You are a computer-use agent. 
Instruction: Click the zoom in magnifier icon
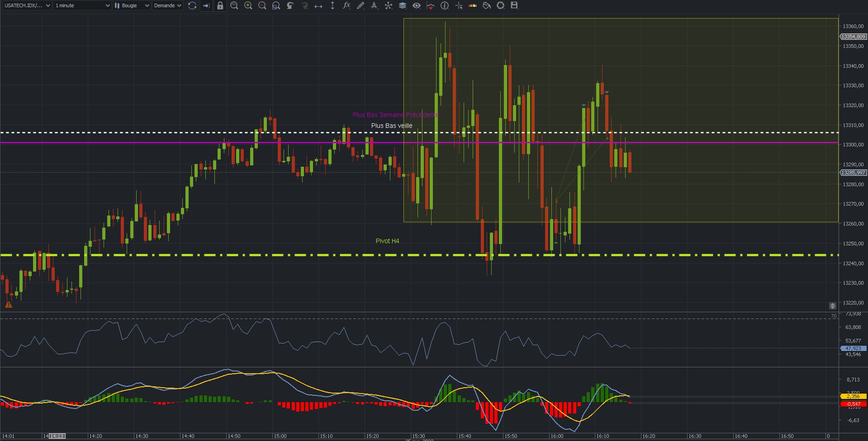248,5
